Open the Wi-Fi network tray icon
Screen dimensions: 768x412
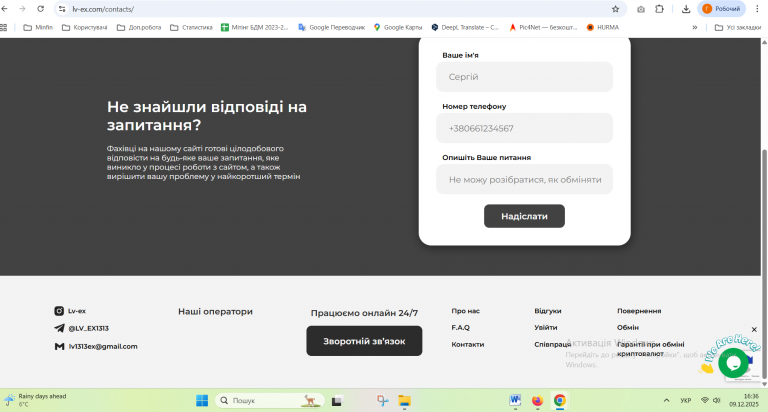point(705,400)
